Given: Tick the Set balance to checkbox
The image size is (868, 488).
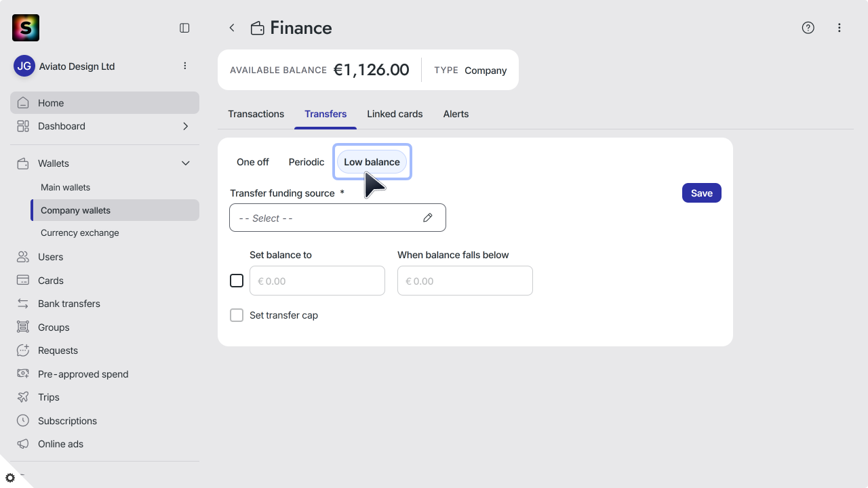Looking at the screenshot, I should tap(237, 281).
